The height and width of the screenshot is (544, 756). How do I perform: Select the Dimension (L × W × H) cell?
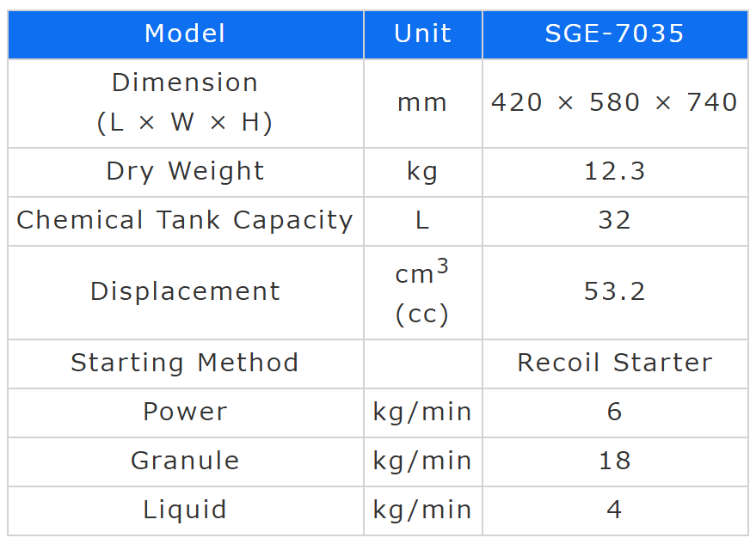tap(185, 102)
